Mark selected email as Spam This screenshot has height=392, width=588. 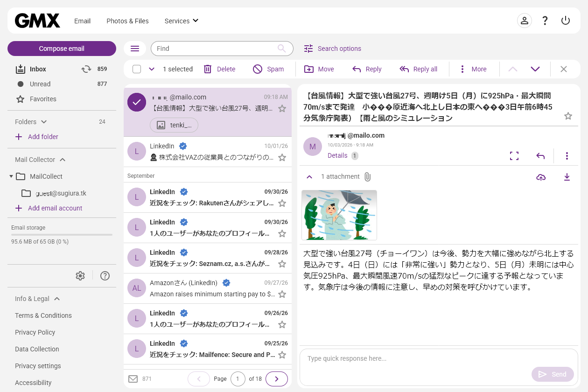point(268,69)
